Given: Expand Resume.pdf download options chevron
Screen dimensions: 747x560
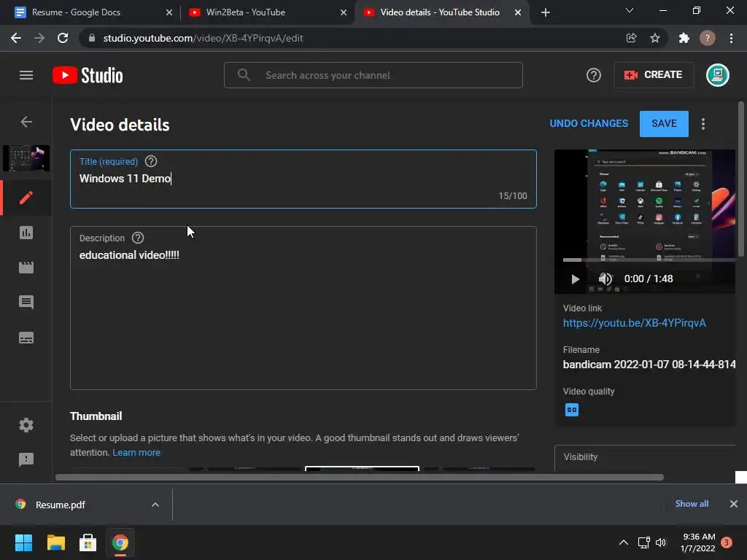Looking at the screenshot, I should coord(155,505).
